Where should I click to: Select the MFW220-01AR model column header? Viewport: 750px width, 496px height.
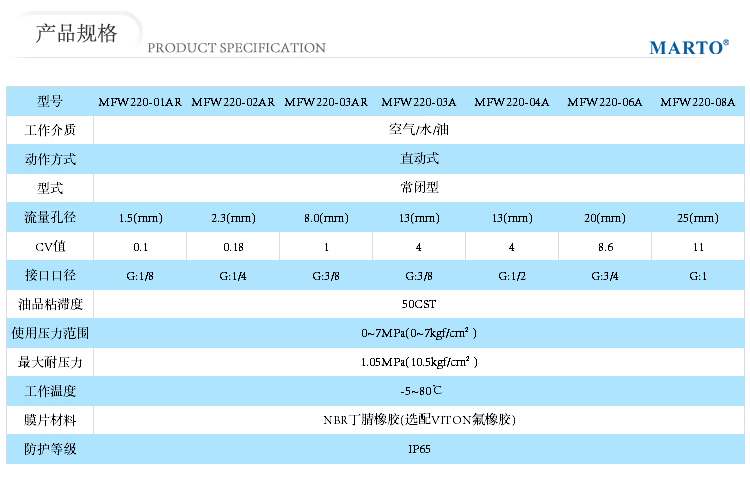coord(140,102)
